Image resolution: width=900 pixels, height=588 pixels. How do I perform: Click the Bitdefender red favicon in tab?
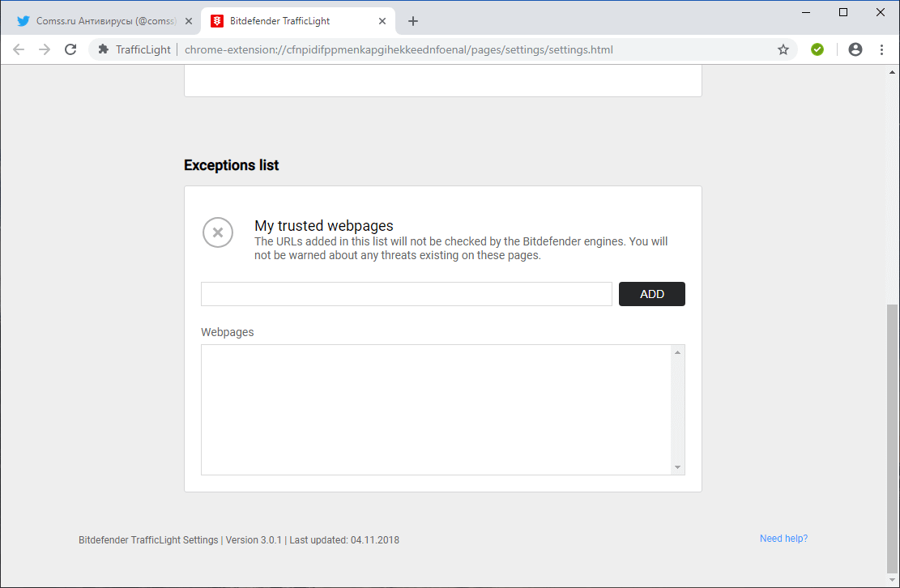(x=217, y=21)
